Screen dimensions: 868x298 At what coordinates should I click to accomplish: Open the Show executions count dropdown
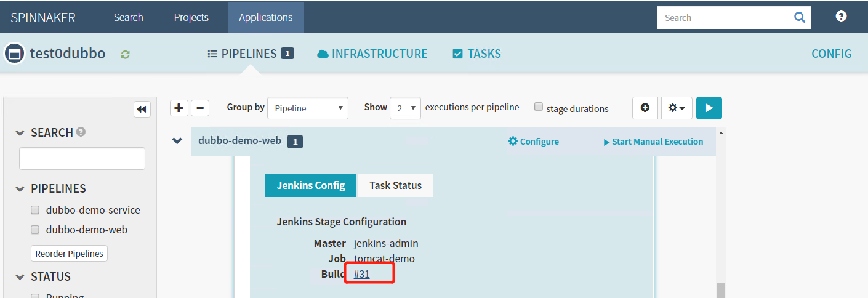pos(405,108)
